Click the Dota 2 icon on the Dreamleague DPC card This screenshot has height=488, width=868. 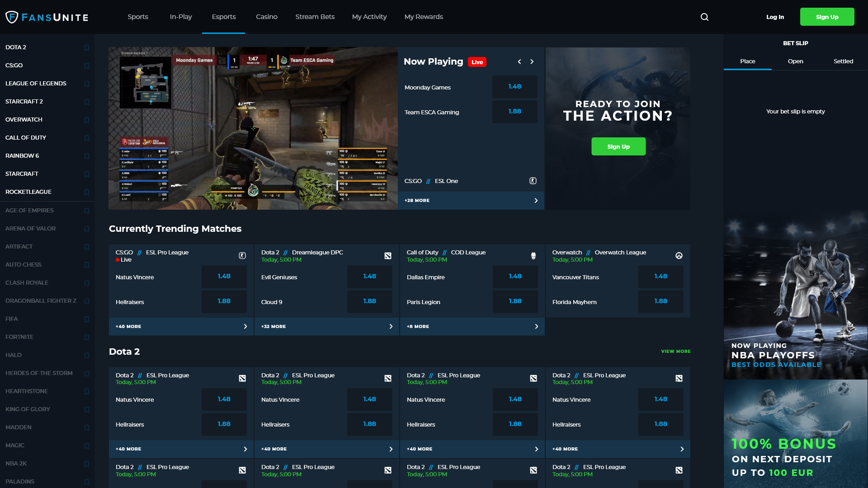click(388, 255)
